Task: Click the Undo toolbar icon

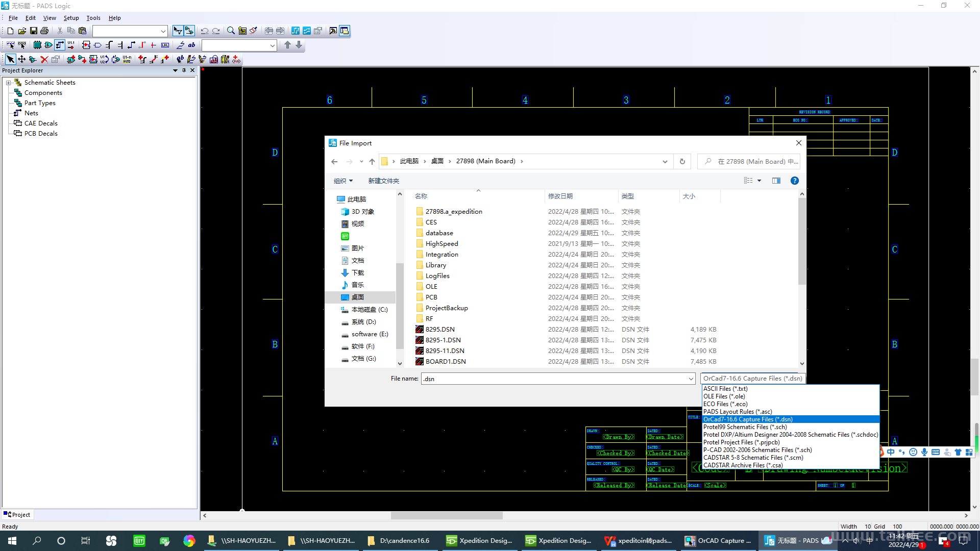Action: pos(204,31)
